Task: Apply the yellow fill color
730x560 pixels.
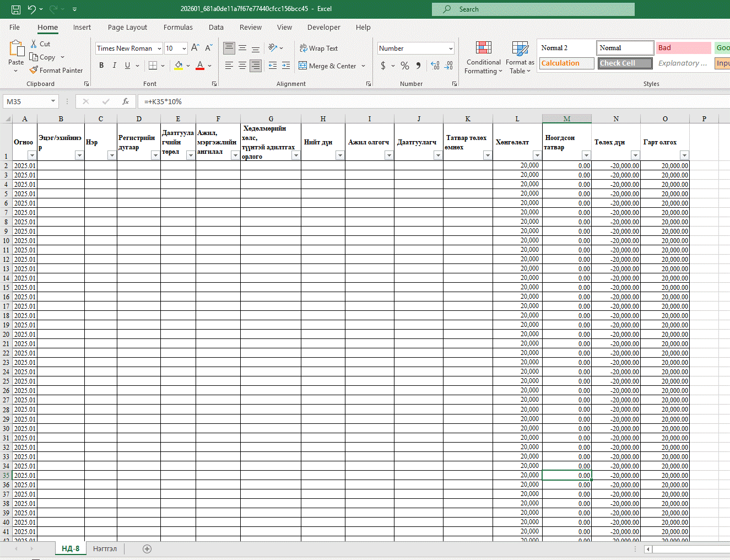Action: [x=179, y=66]
